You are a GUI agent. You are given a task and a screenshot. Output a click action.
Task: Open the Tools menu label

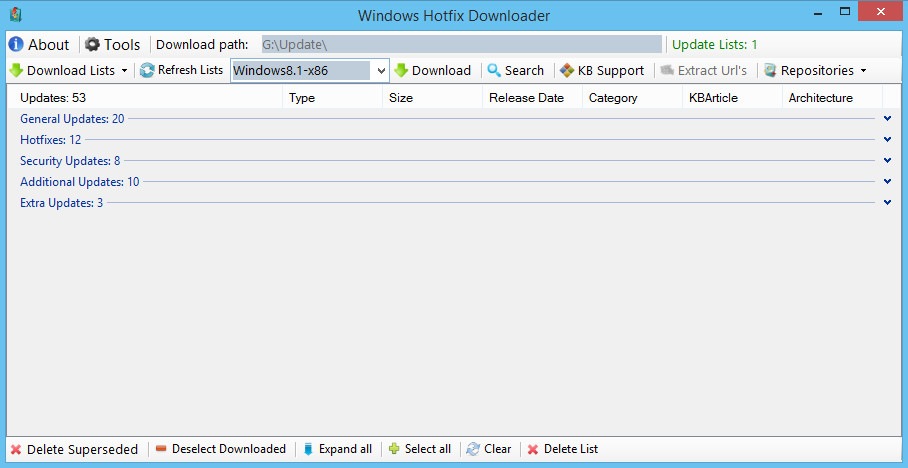(x=122, y=45)
